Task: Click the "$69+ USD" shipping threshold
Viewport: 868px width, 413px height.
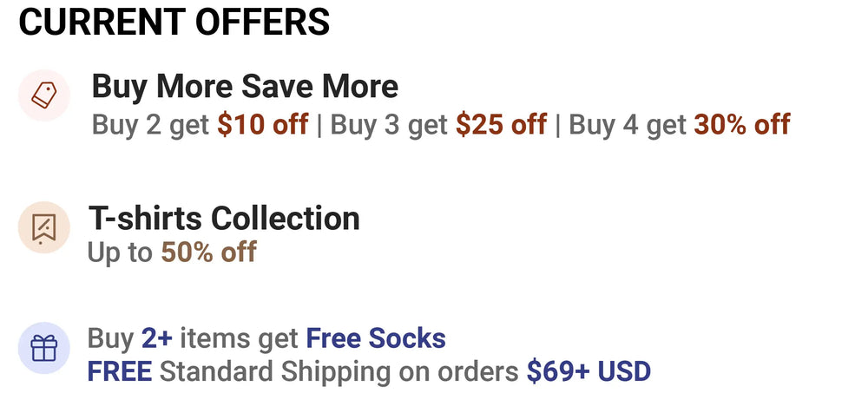Action: click(x=589, y=372)
